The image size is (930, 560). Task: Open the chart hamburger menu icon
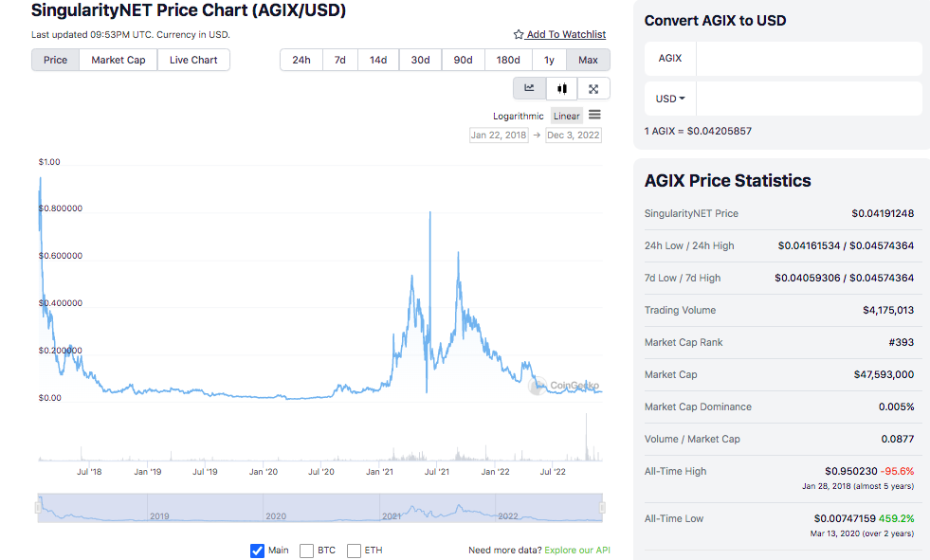(594, 115)
